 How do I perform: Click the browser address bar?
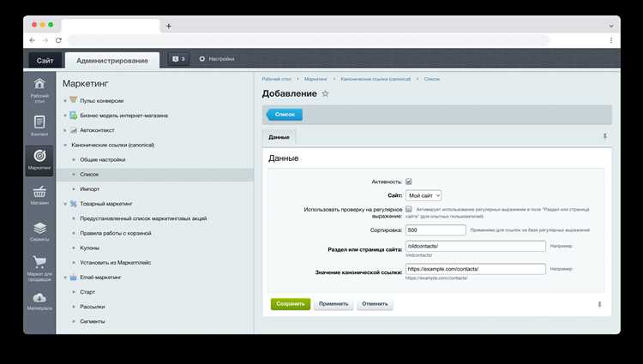(x=309, y=40)
